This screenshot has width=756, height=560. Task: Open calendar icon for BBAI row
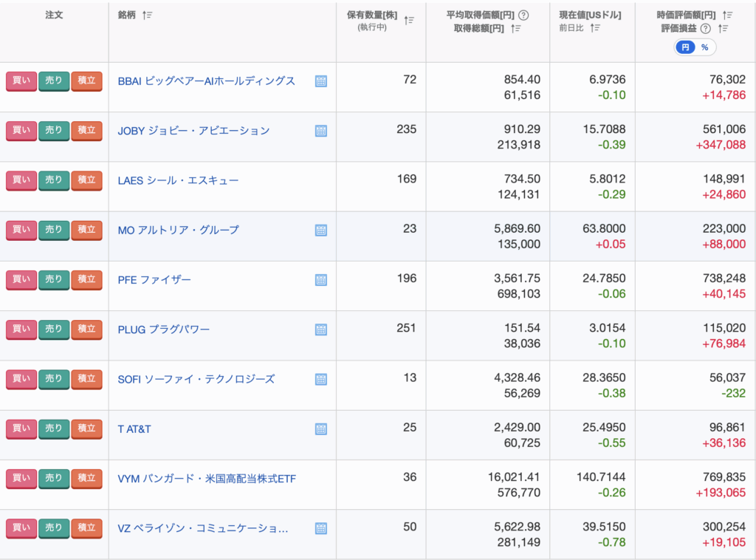point(321,81)
